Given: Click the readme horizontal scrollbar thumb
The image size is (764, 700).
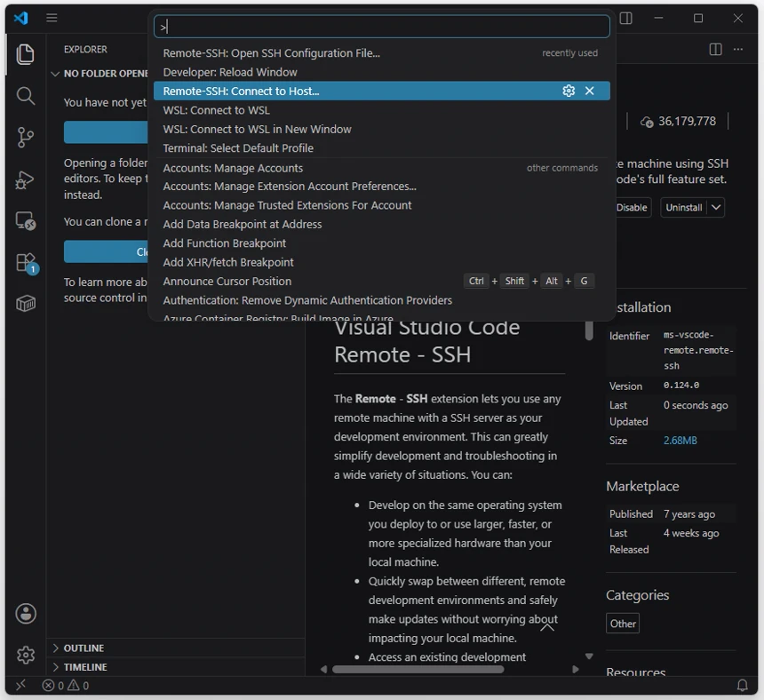Looking at the screenshot, I should [x=418, y=669].
